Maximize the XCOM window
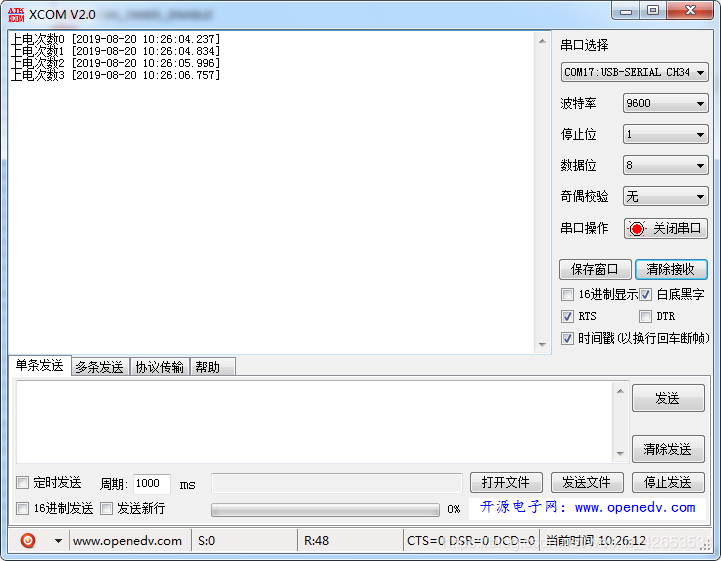 point(652,10)
